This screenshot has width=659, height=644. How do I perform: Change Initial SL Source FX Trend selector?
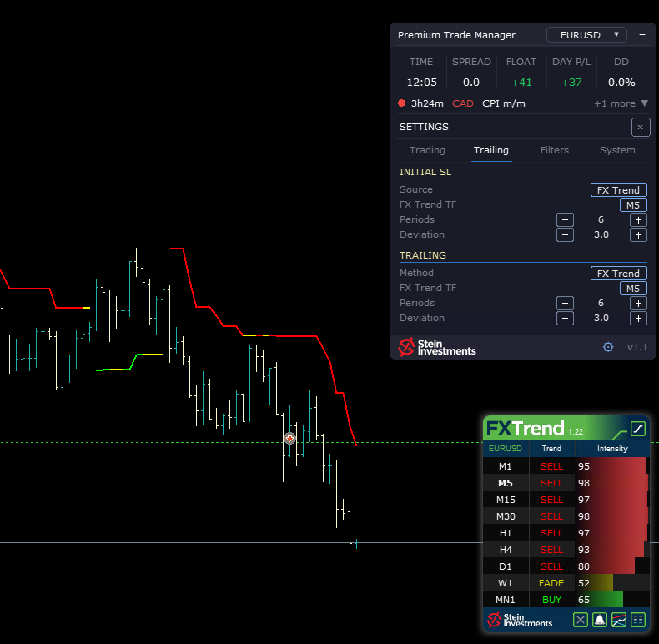click(618, 190)
